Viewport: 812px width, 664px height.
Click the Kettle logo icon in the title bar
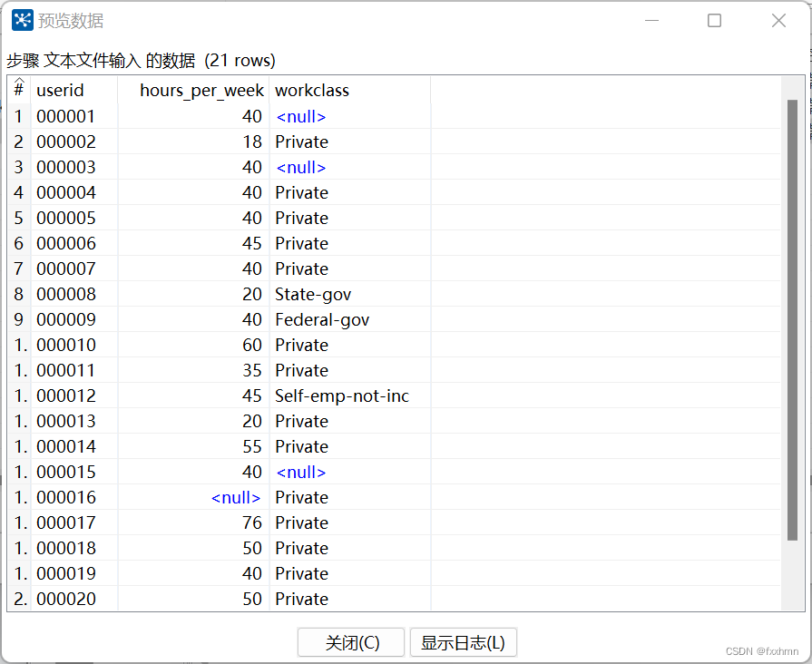click(20, 20)
